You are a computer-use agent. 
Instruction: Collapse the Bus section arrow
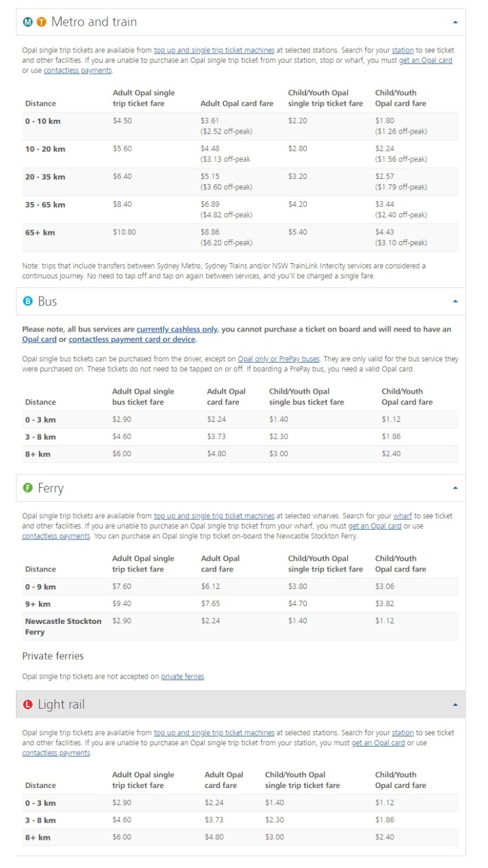point(455,301)
